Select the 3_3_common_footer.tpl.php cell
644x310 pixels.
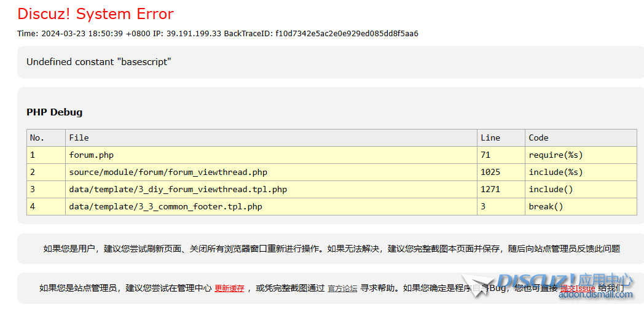165,207
